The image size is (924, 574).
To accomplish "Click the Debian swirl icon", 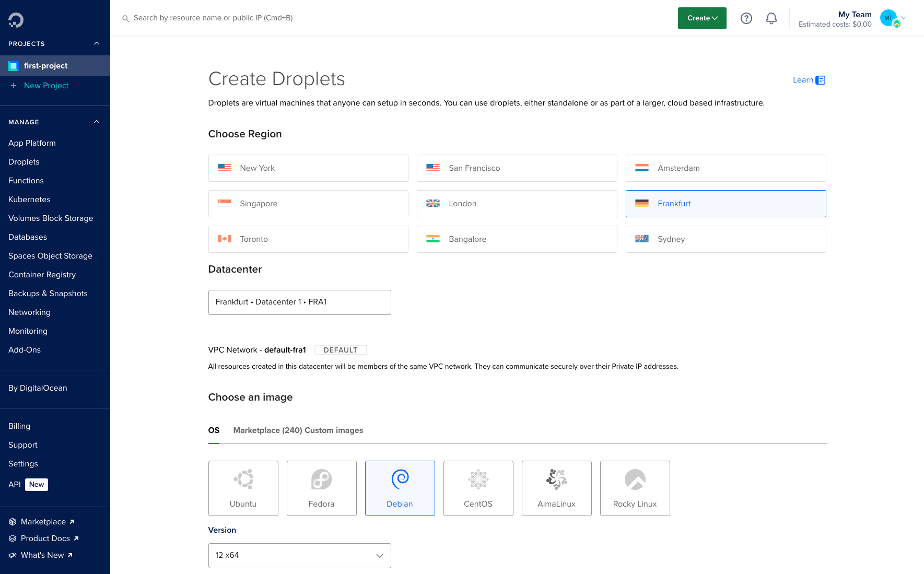I will coord(400,479).
